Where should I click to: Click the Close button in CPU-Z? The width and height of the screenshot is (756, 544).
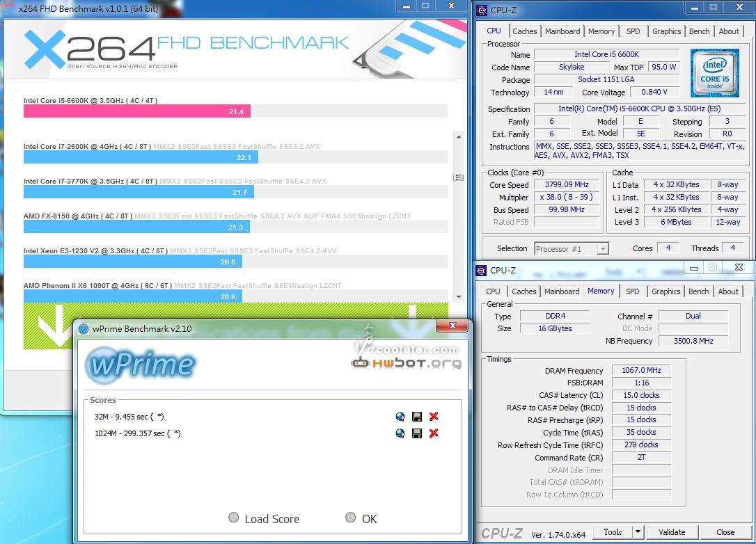coord(725,532)
